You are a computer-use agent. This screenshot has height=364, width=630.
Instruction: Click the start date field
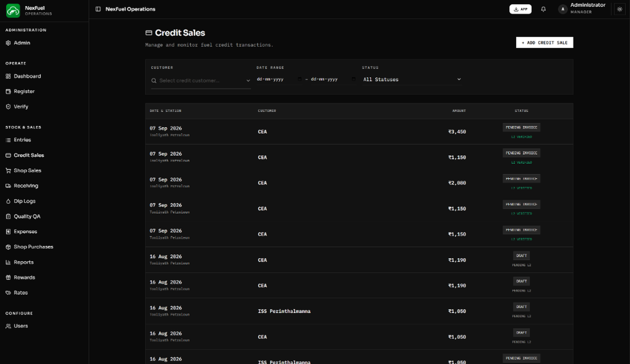pyautogui.click(x=279, y=79)
